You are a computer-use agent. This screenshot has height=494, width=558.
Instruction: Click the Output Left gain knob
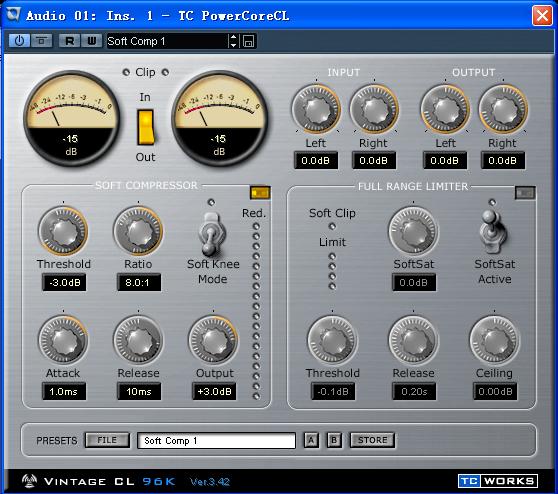click(445, 109)
